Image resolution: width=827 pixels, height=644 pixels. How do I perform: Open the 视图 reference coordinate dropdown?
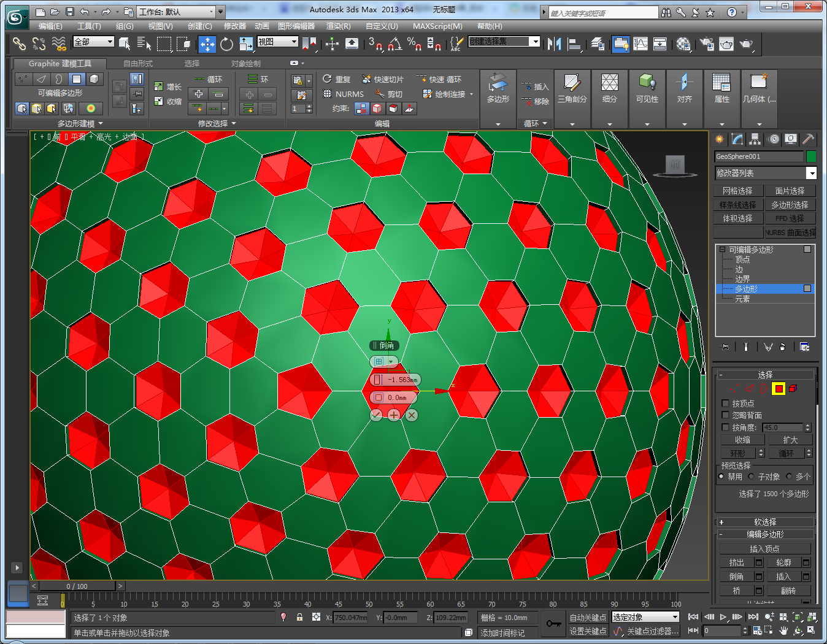277,42
